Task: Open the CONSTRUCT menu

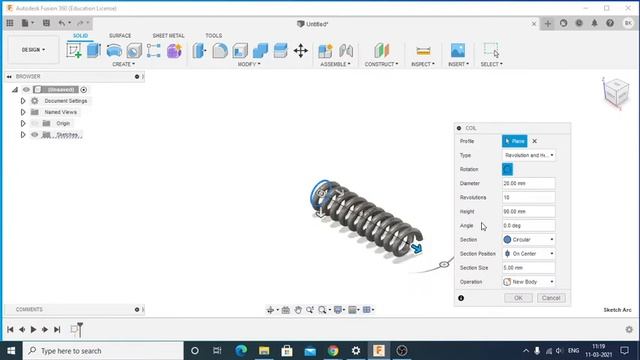Action: (x=381, y=64)
